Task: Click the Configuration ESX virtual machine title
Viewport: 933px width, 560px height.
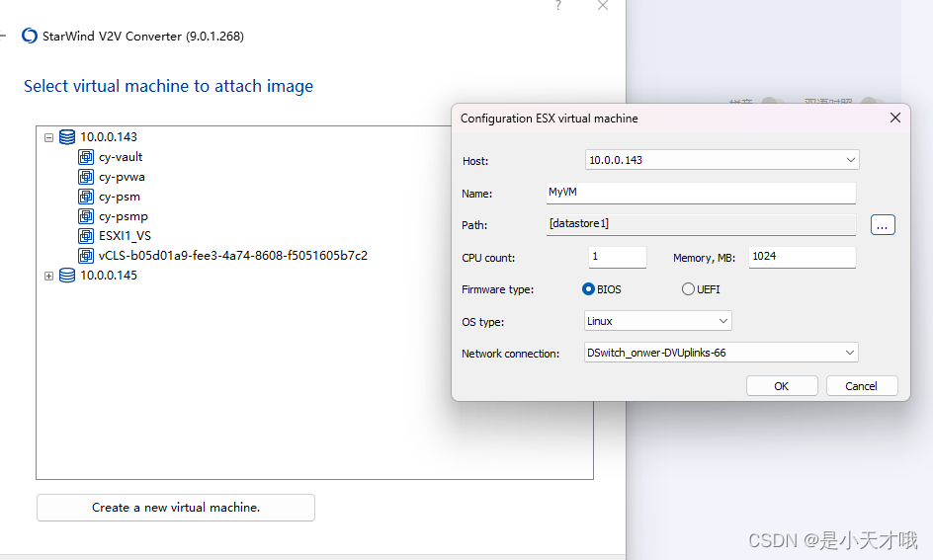Action: [x=549, y=119]
